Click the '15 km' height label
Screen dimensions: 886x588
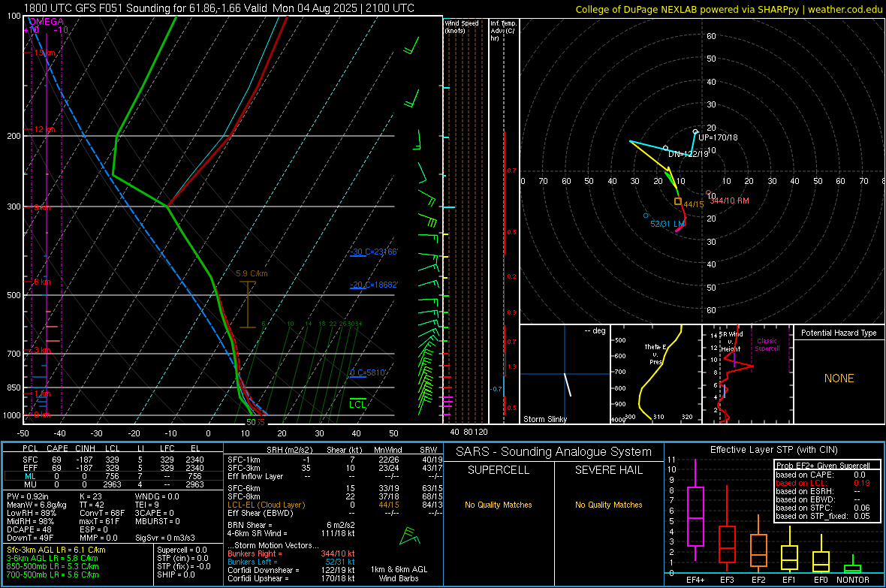(44, 53)
